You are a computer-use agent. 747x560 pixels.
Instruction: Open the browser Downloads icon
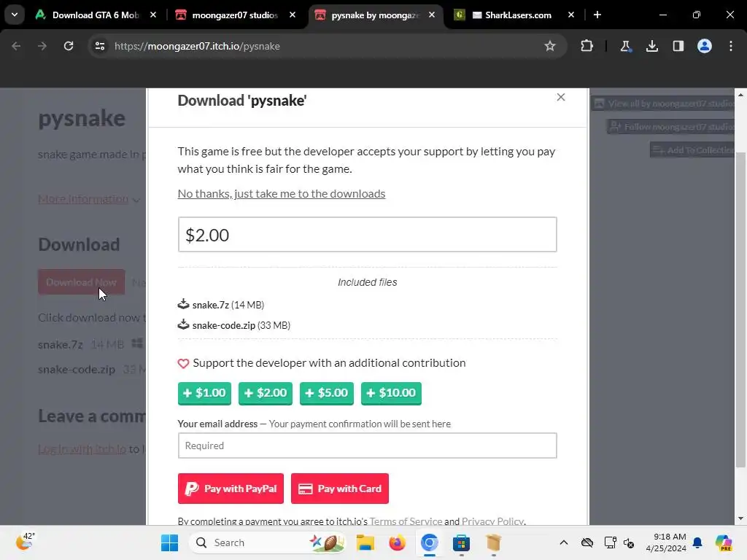coord(652,46)
